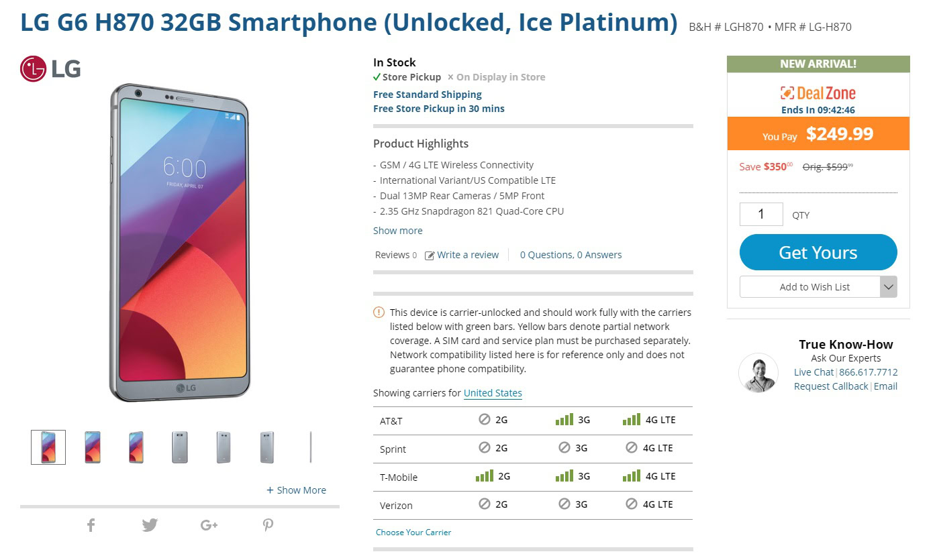Open the Add to Wish List dropdown arrow
Viewport: 939px width, 560px height.
point(888,287)
